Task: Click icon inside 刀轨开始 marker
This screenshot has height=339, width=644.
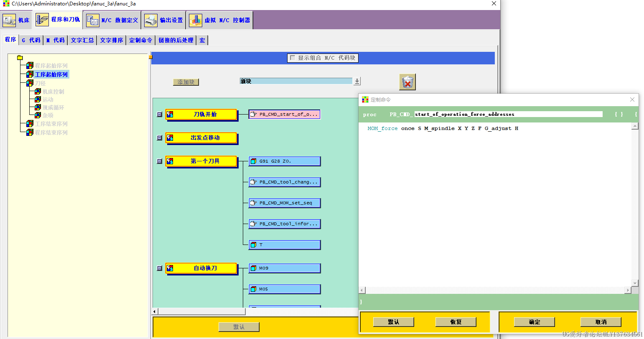Action: click(x=170, y=114)
